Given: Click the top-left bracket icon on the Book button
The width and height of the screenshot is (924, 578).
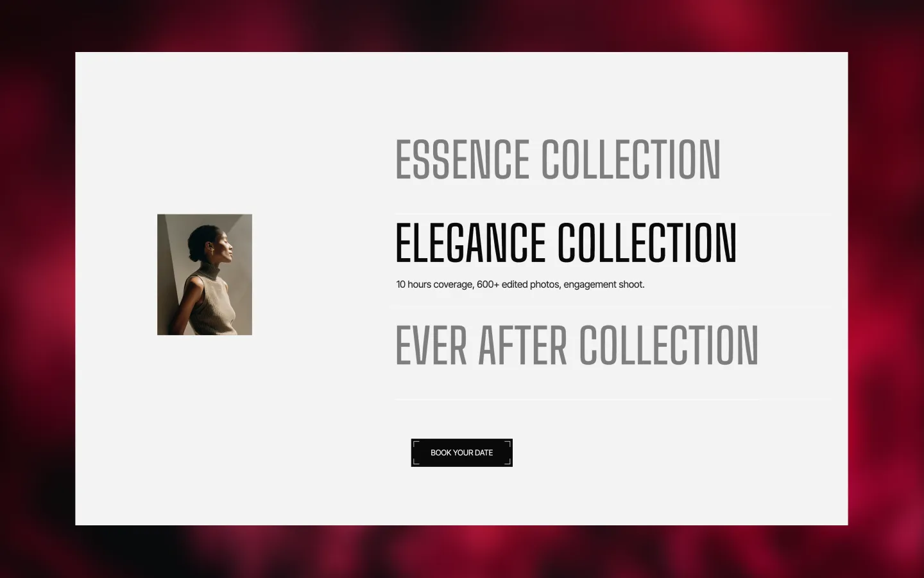Looking at the screenshot, I should (416, 444).
